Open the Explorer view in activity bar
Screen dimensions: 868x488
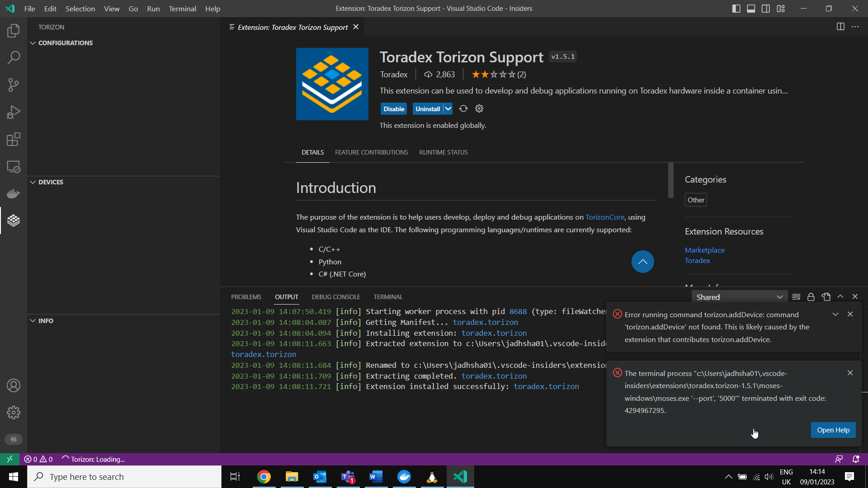[14, 31]
